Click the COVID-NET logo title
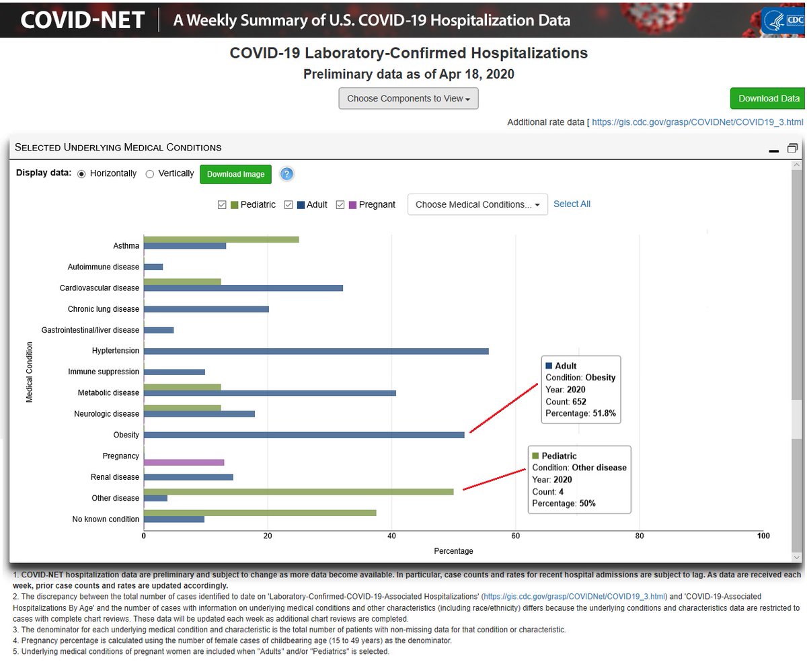This screenshot has height=672, width=807. pos(83,19)
